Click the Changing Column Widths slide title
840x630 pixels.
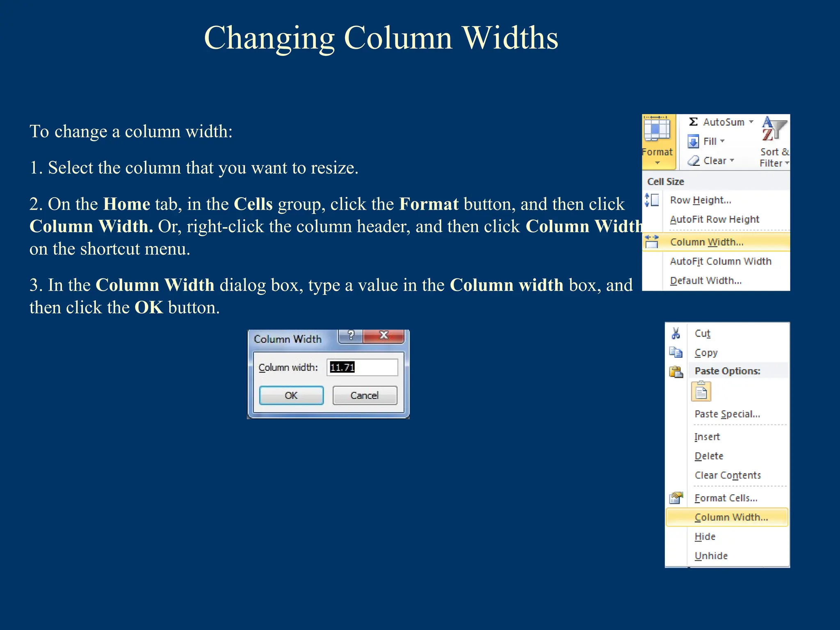381,38
